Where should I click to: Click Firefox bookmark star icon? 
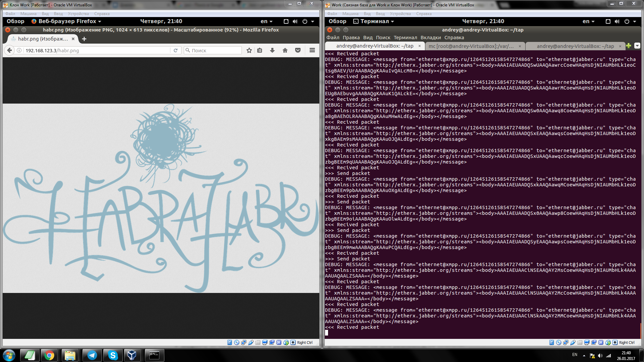(x=249, y=50)
